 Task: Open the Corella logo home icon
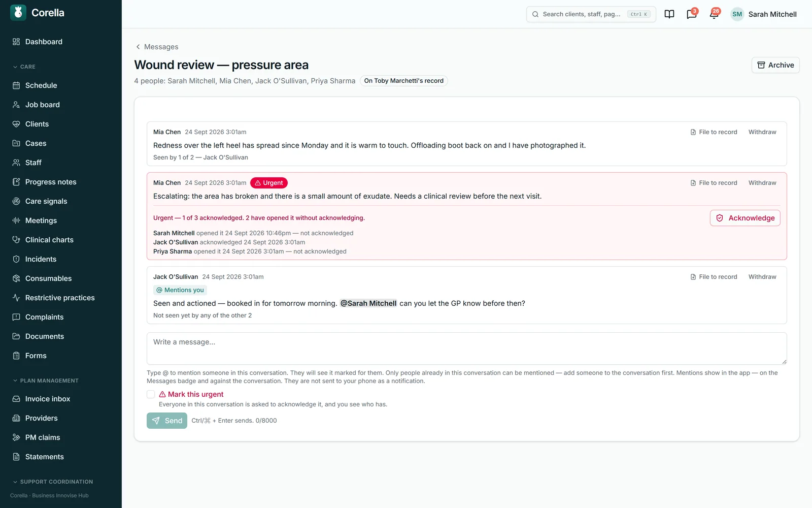coord(18,13)
